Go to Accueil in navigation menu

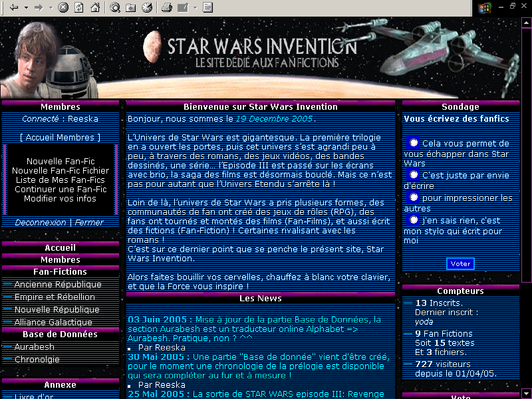(x=61, y=247)
